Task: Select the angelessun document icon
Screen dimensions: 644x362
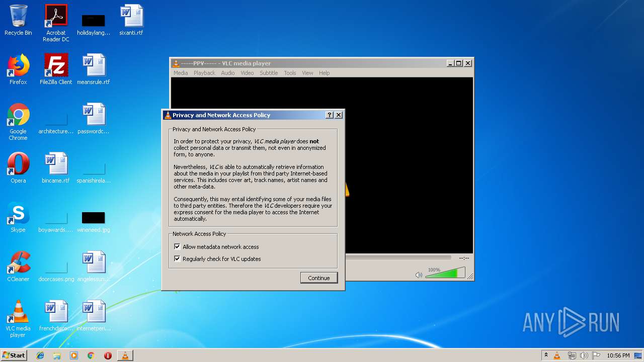Action: pyautogui.click(x=94, y=266)
